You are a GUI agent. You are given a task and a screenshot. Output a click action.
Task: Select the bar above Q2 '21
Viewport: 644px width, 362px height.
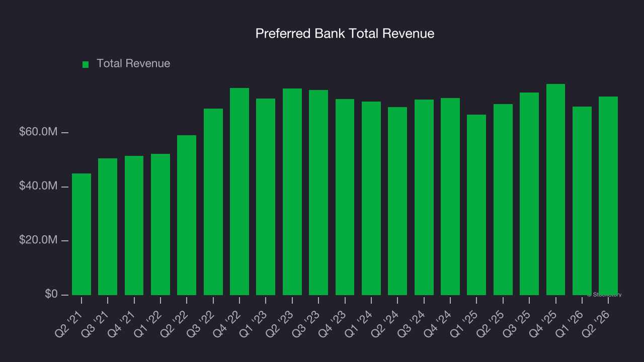coord(82,234)
